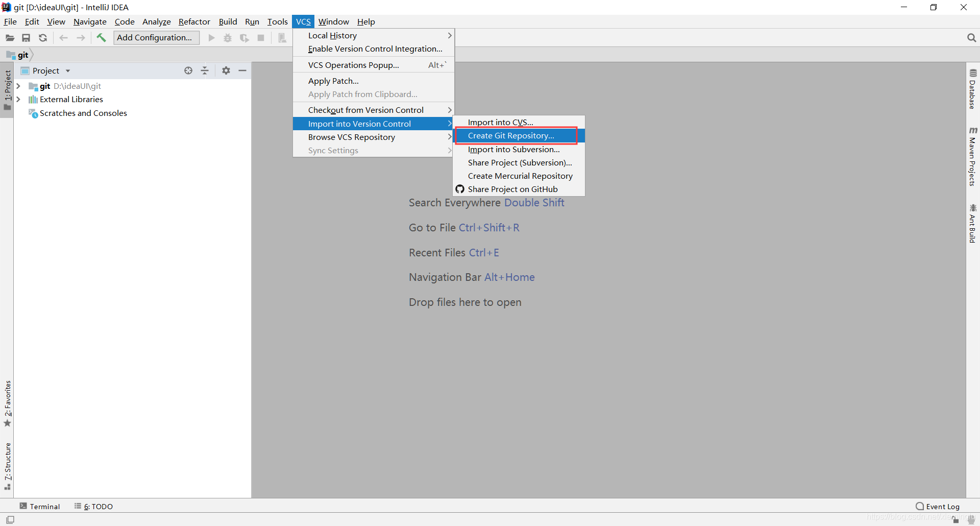Expand the git project tree node

tap(18, 86)
